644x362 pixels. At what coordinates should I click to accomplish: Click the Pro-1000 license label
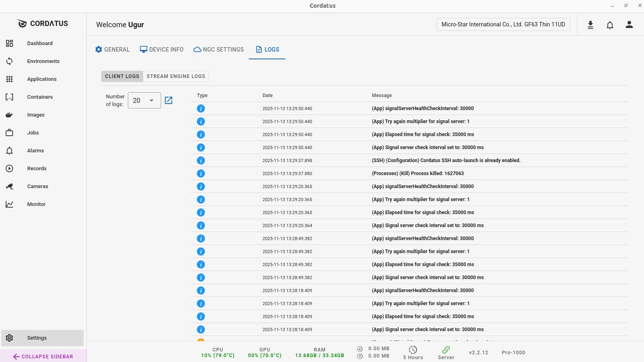point(513,353)
